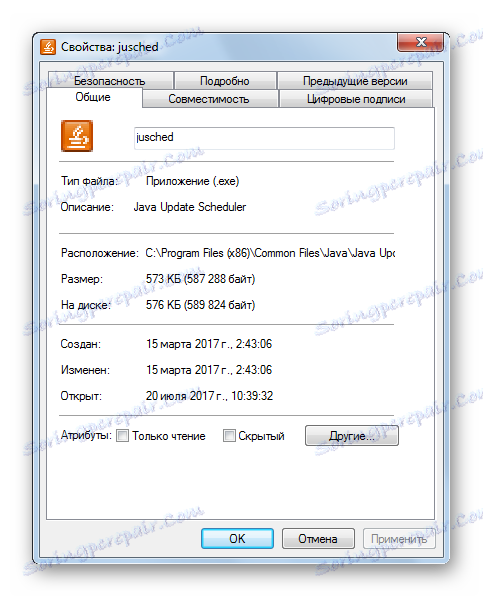Viewport: 483px width, 597px height.
Task: Click the jusched file name field
Action: tap(264, 138)
